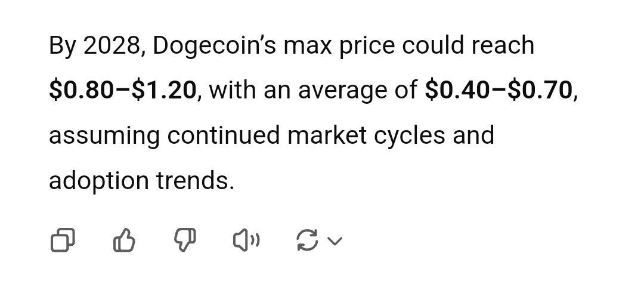Viewport: 644px width, 281px height.
Task: Read the response aloud with speaker icon
Action: click(246, 240)
